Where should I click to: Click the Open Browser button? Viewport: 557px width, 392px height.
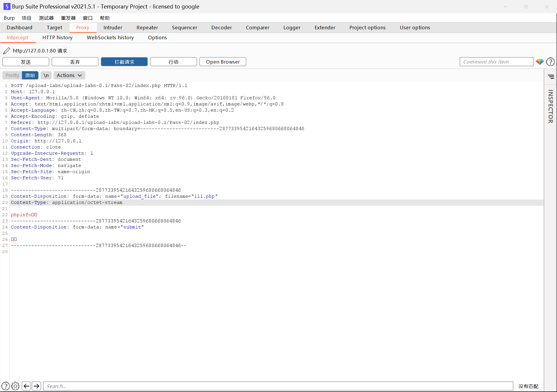(223, 62)
